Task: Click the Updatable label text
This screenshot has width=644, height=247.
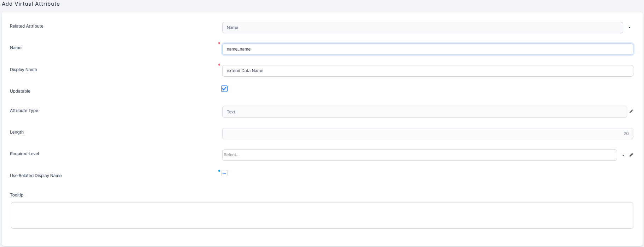Action: pyautogui.click(x=20, y=91)
